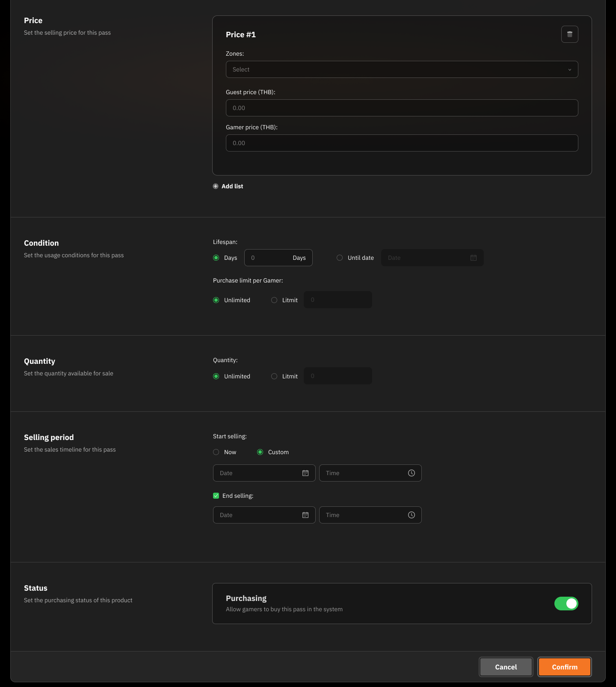
Task: Click 'Set the selling price for this pass'
Action: pyautogui.click(x=67, y=33)
